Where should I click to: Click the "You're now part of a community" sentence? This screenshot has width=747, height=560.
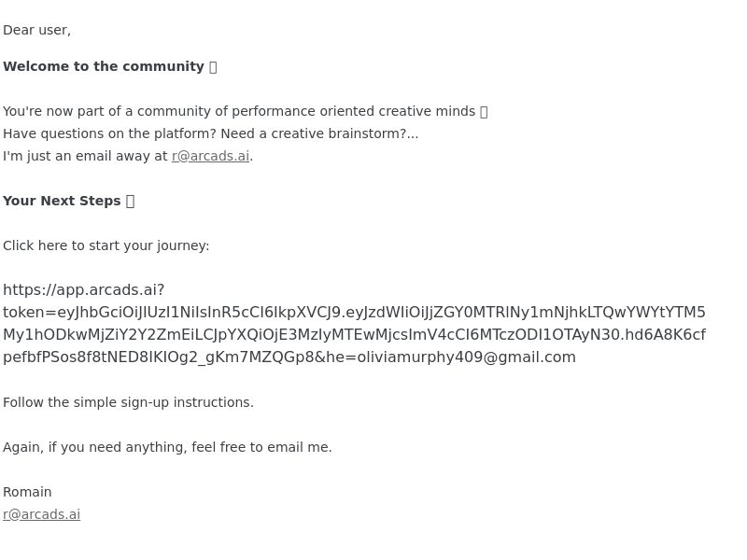pos(239,111)
